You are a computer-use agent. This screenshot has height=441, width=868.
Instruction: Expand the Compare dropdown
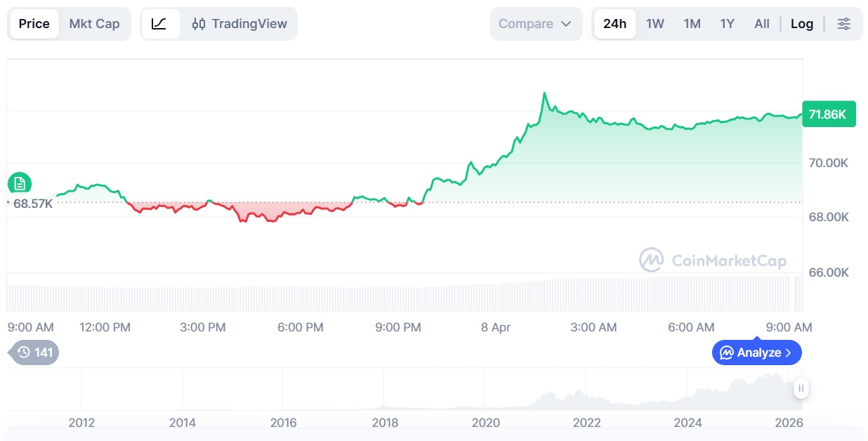click(536, 24)
